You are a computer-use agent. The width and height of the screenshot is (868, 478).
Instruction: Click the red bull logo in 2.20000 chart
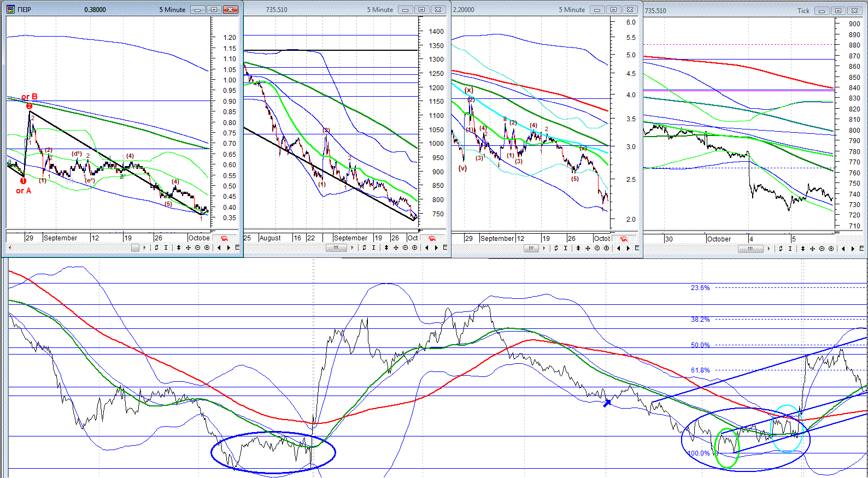click(624, 239)
